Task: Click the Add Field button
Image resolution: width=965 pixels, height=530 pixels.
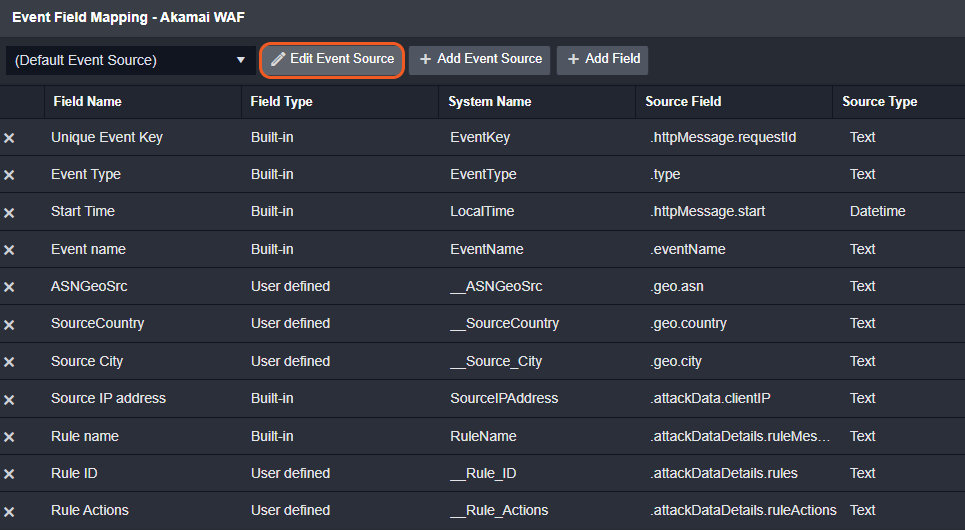Action: coord(603,60)
